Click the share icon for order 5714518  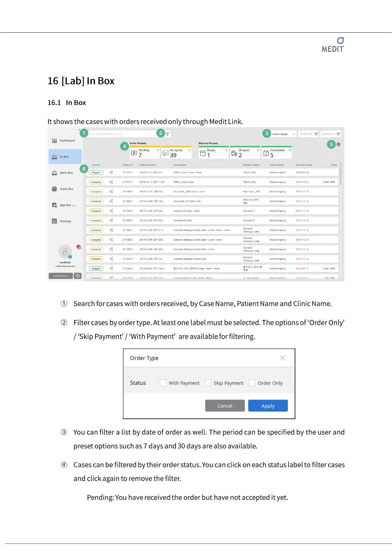(111, 259)
